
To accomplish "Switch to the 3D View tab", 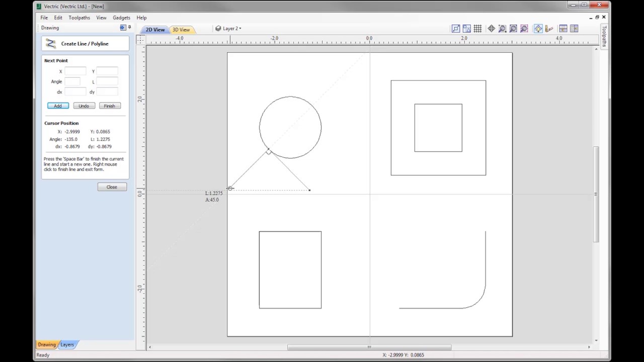I will [x=181, y=30].
